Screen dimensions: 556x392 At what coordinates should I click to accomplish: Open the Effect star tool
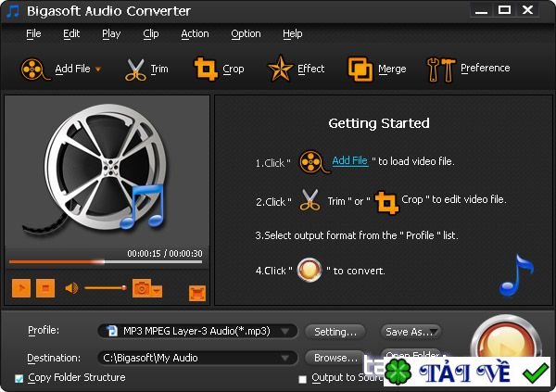[x=280, y=69]
